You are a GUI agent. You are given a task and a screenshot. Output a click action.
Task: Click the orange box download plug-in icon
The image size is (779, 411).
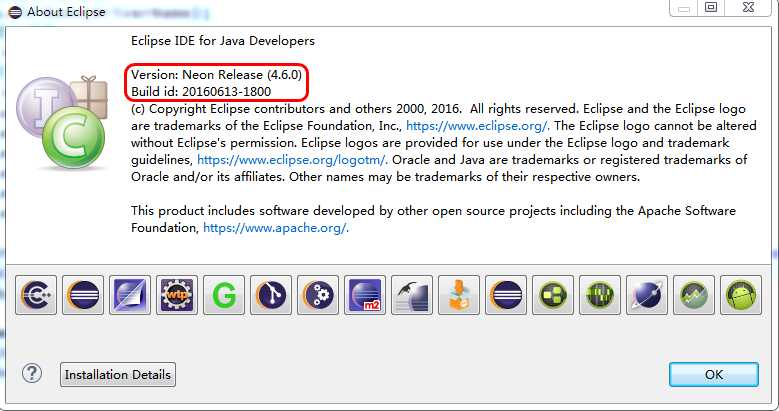(459, 295)
